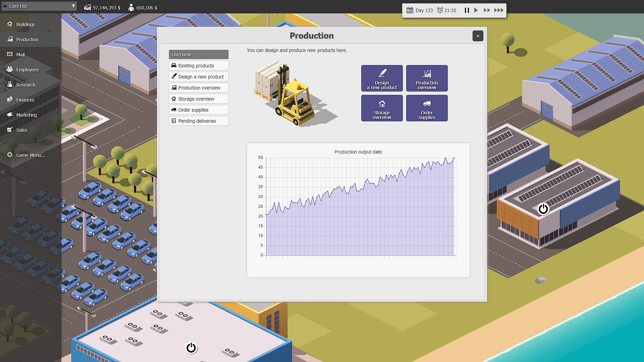Open Marketing from the sidebar

tap(26, 115)
